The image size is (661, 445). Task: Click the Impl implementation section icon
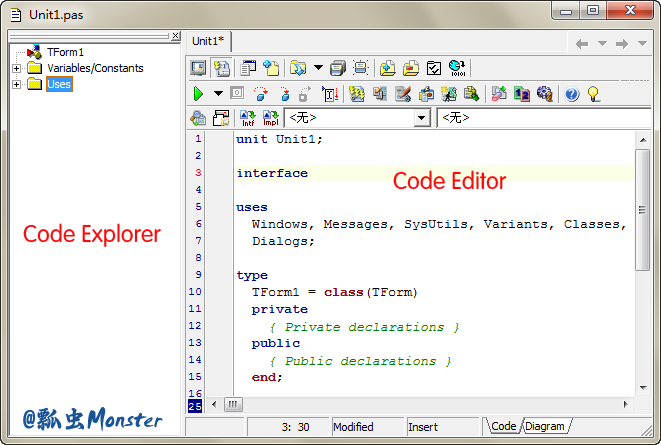pos(270,119)
